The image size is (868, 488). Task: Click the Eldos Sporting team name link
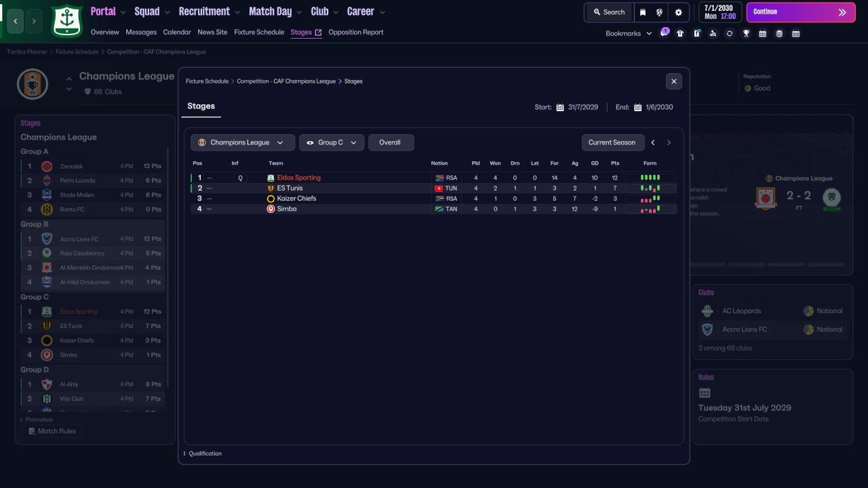(299, 178)
